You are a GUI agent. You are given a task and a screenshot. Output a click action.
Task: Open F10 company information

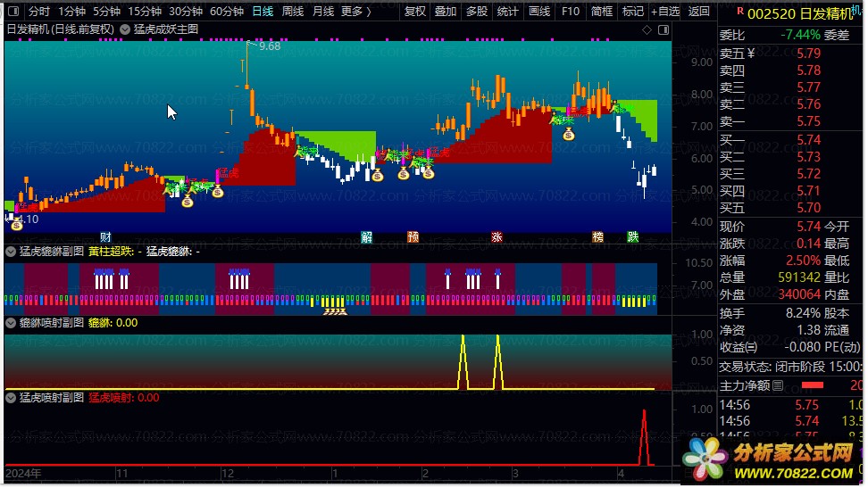point(570,11)
